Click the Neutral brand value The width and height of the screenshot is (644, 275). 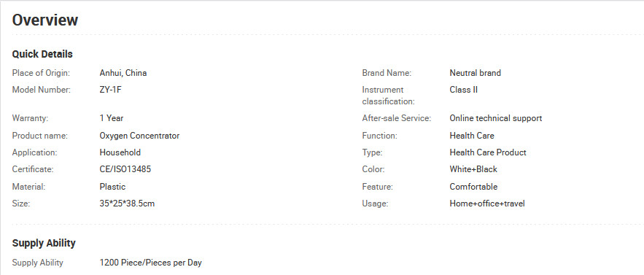(476, 73)
